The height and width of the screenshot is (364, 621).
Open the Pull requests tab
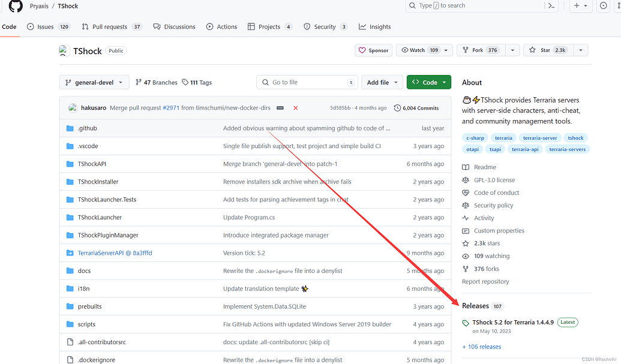click(112, 27)
